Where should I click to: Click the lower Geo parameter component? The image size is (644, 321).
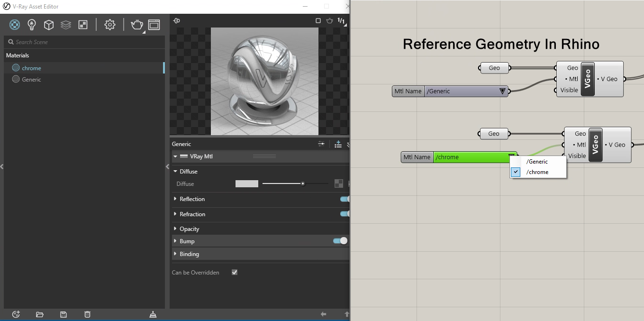pyautogui.click(x=494, y=134)
